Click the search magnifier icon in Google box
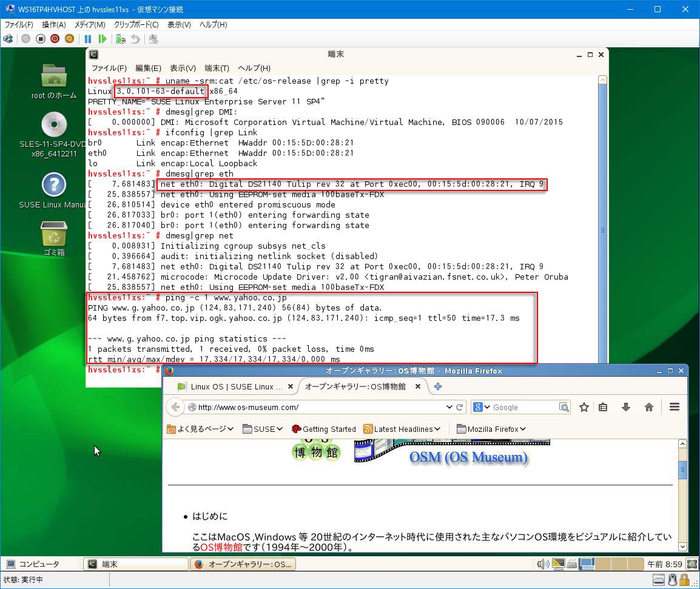 click(564, 407)
